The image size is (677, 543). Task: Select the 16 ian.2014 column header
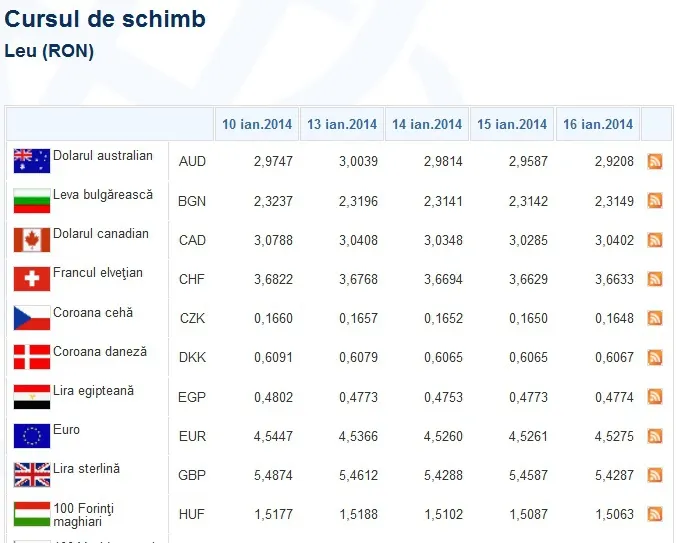point(598,124)
